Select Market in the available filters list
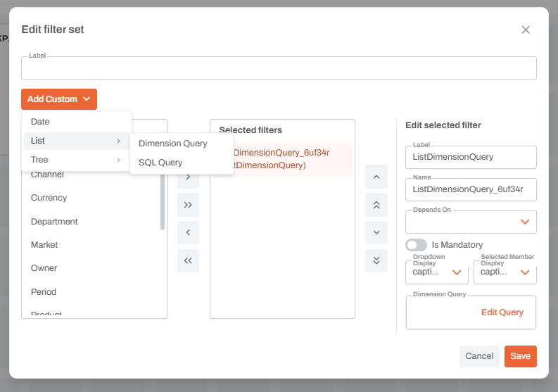 (x=44, y=245)
